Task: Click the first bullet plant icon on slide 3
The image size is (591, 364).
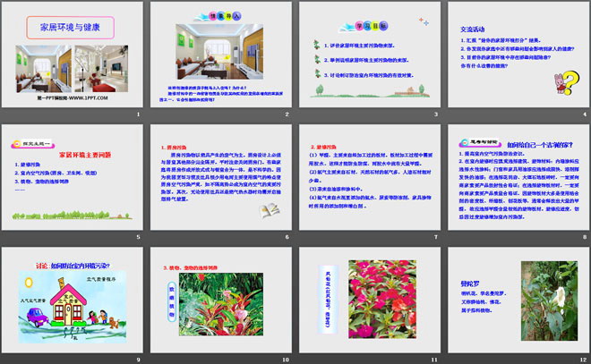Action: (317, 45)
